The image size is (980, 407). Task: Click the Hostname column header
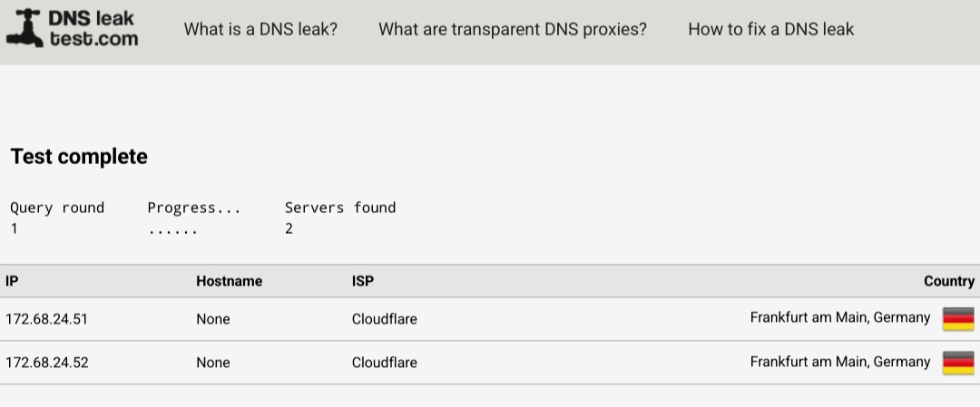click(x=230, y=281)
